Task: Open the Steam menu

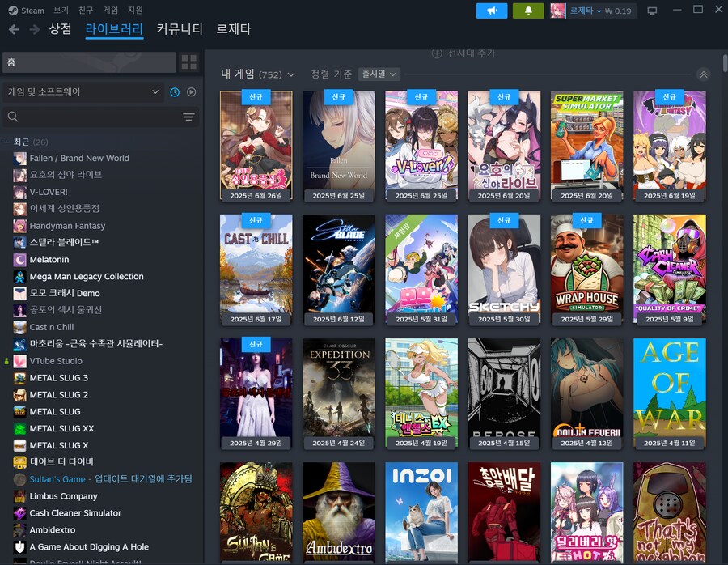Action: [32, 11]
